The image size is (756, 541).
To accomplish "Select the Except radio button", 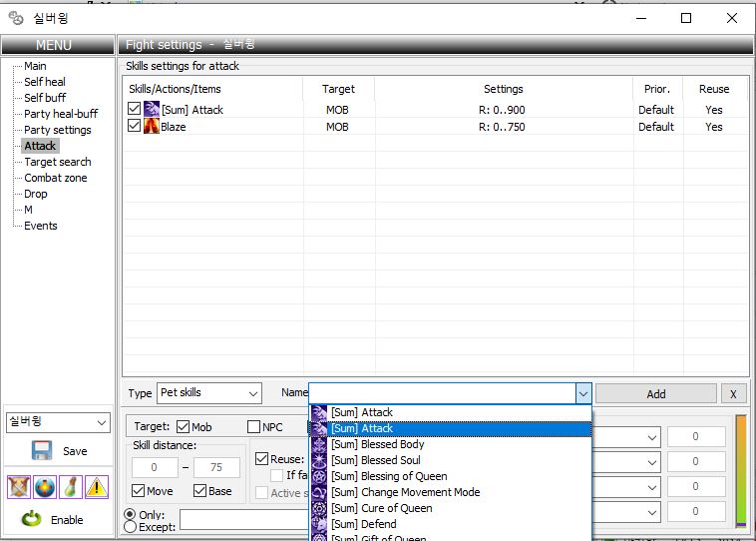I will [x=131, y=526].
